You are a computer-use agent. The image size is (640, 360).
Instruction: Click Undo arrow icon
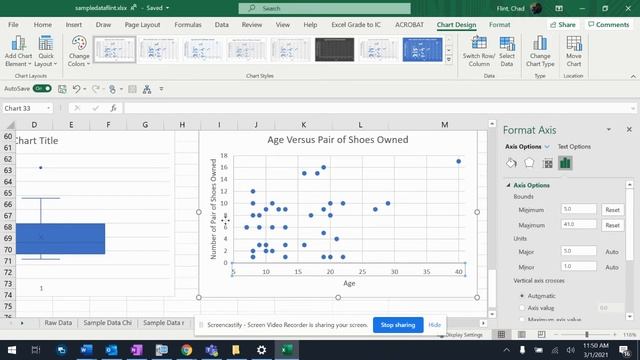click(x=76, y=89)
